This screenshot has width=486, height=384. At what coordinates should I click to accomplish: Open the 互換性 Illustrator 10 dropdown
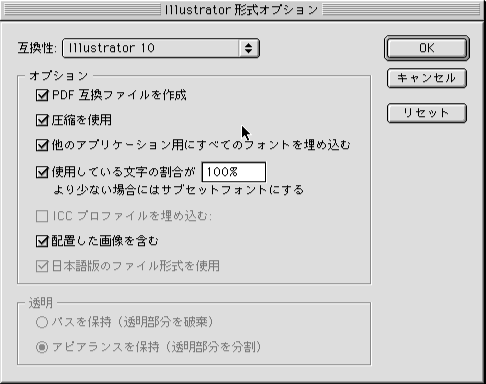161,48
